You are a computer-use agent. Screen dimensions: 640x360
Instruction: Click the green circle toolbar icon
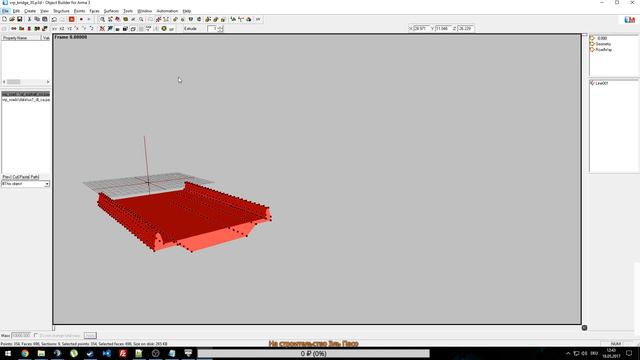point(164,29)
